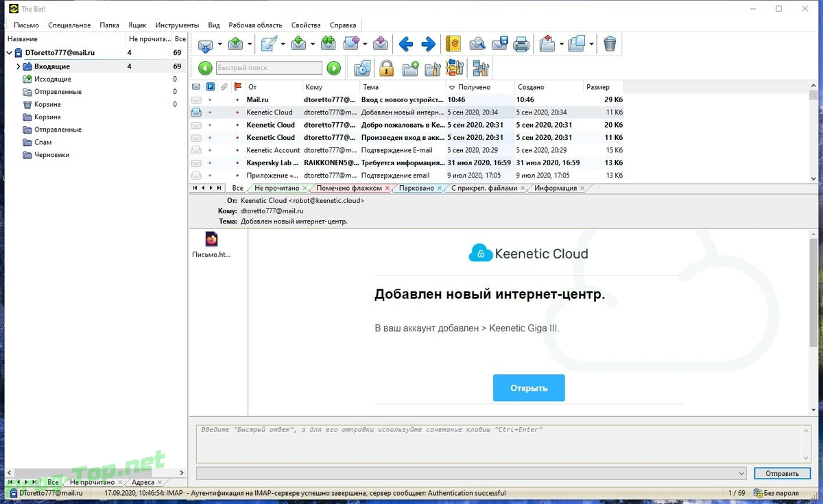Collapse the DToretto777@mail.ru account node
Screen dimensions: 823x504
(10, 53)
